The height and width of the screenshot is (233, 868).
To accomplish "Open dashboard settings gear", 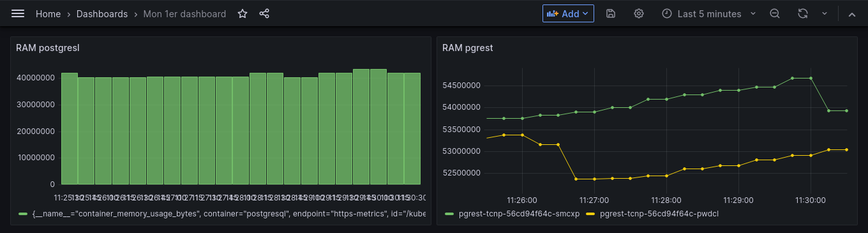I will point(639,13).
